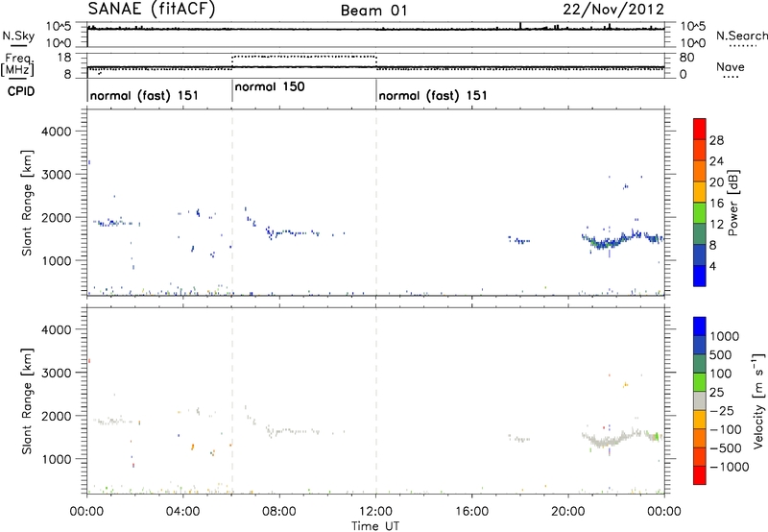
Task: Select the 2000 km tick in velocity panel
Action: (57, 416)
